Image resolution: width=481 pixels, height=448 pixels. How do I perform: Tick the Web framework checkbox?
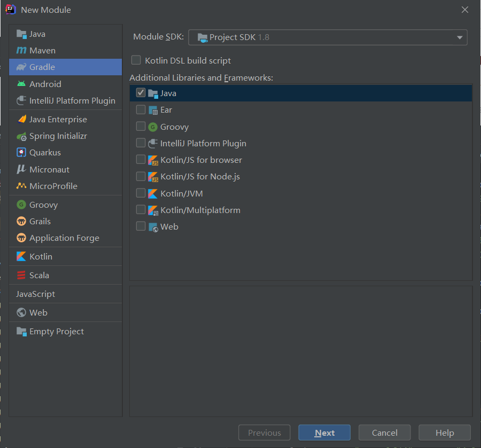[141, 226]
